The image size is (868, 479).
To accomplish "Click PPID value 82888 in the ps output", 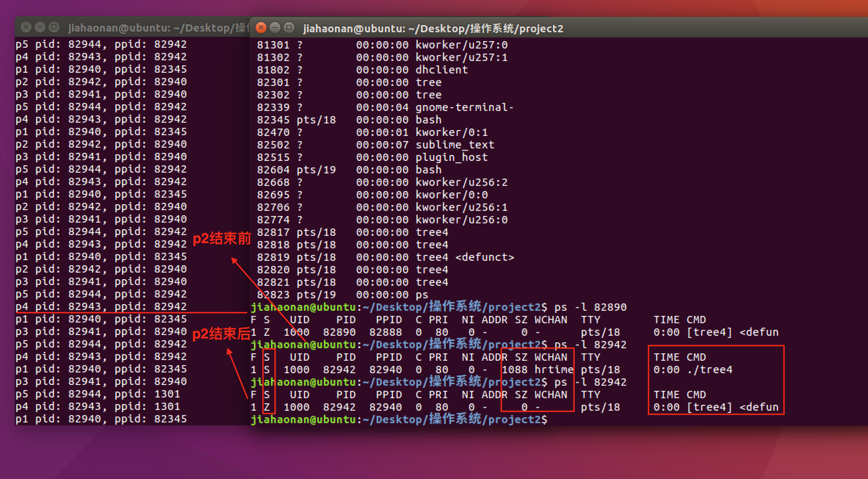I will pos(386,332).
